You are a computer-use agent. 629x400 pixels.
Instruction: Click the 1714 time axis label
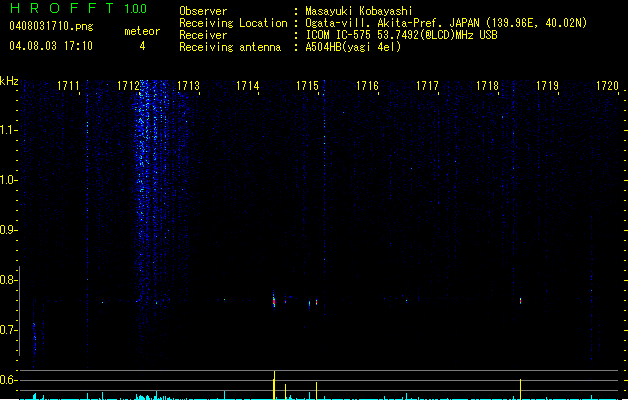pos(248,86)
